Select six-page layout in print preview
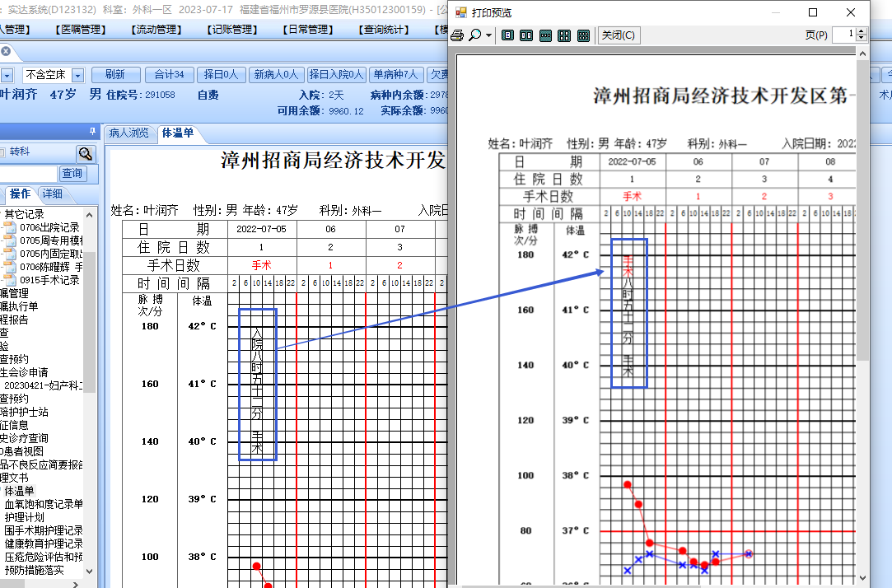The image size is (892, 588). 583,35
